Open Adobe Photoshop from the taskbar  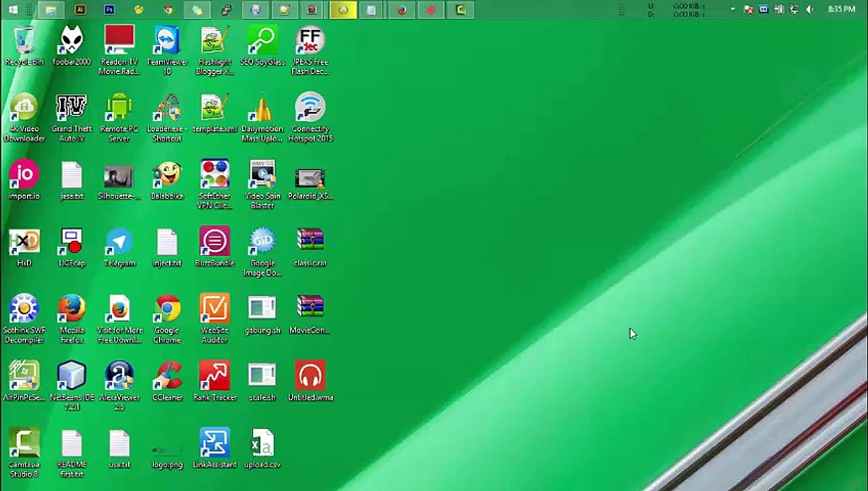[x=109, y=10]
